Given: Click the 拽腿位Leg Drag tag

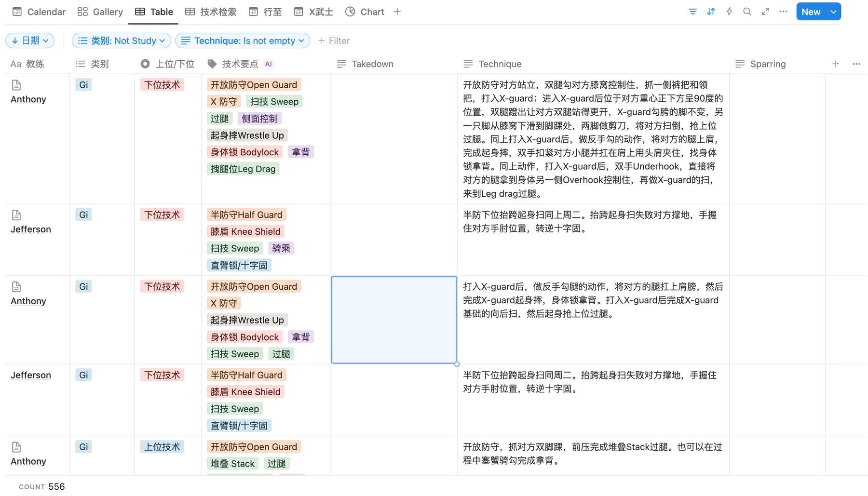Looking at the screenshot, I should point(243,169).
